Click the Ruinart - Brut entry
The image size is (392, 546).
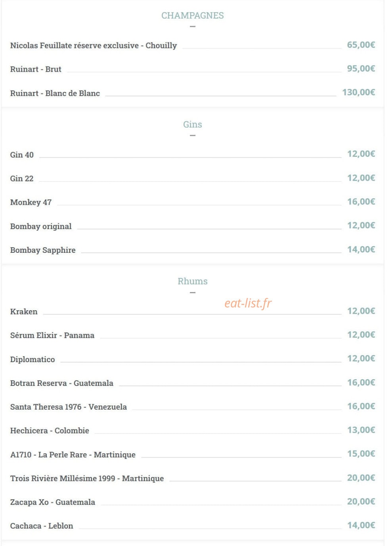tap(36, 69)
